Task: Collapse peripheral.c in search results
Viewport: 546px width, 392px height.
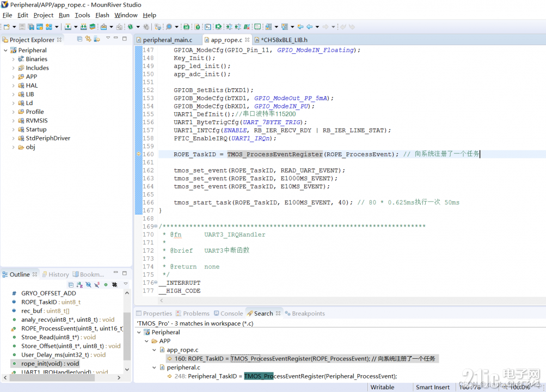Action: click(154, 367)
